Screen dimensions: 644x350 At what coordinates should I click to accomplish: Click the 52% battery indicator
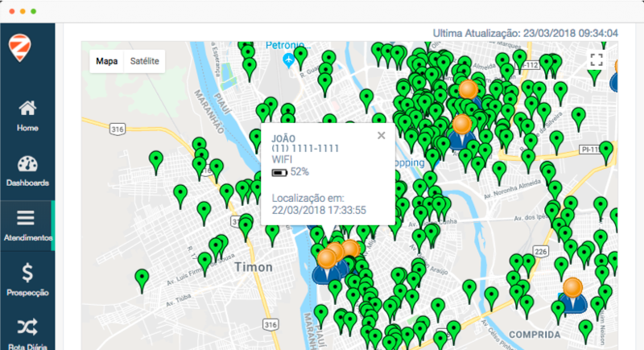tap(291, 172)
